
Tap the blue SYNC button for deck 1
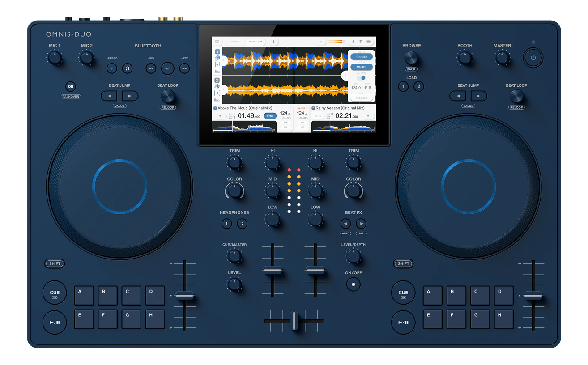[270, 116]
